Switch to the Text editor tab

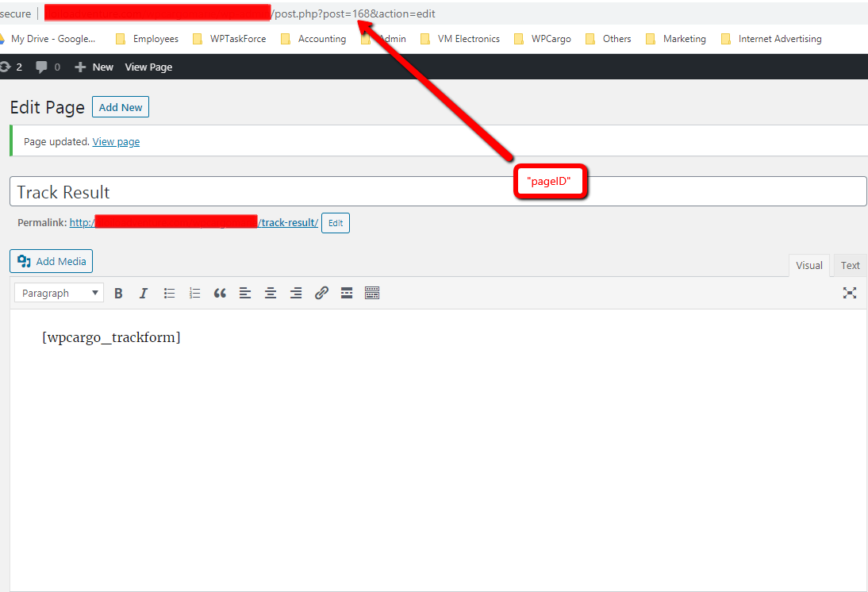coord(850,266)
